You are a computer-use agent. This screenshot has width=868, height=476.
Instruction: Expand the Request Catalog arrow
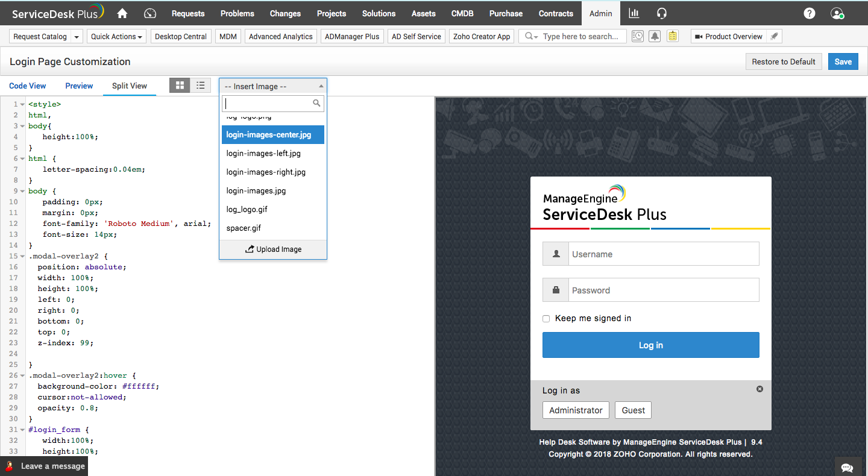pos(77,36)
